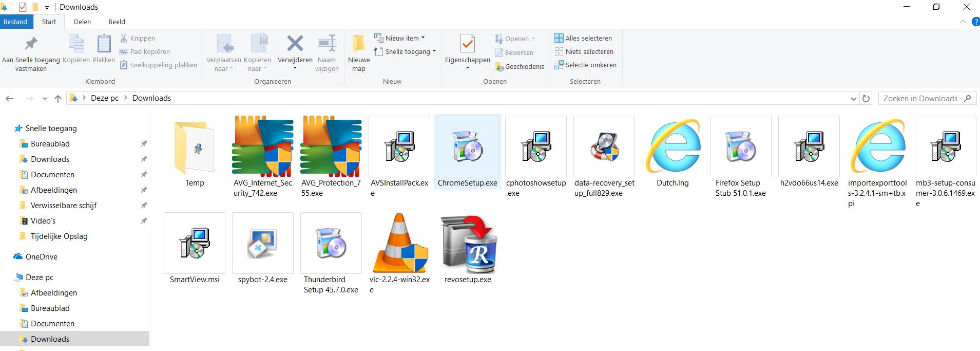The height and width of the screenshot is (351, 980).
Task: Select AVG_Protection_755.exe file
Action: click(331, 157)
